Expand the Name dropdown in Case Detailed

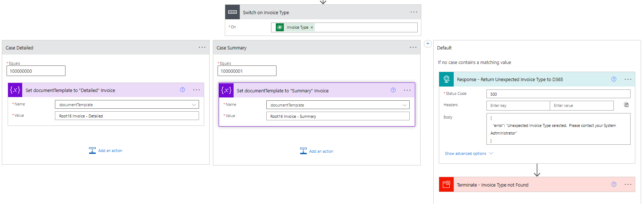(x=194, y=105)
